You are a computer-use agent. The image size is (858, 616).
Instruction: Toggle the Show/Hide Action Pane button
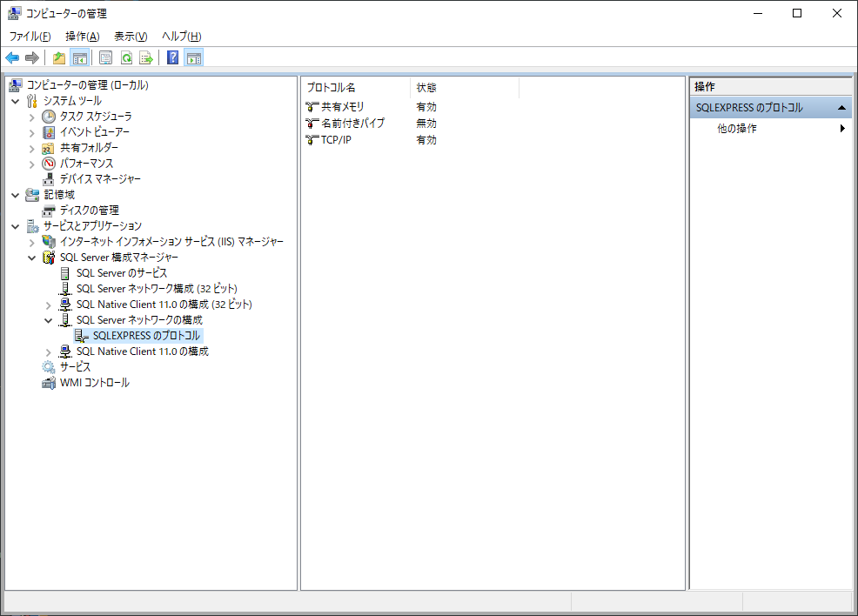point(194,57)
